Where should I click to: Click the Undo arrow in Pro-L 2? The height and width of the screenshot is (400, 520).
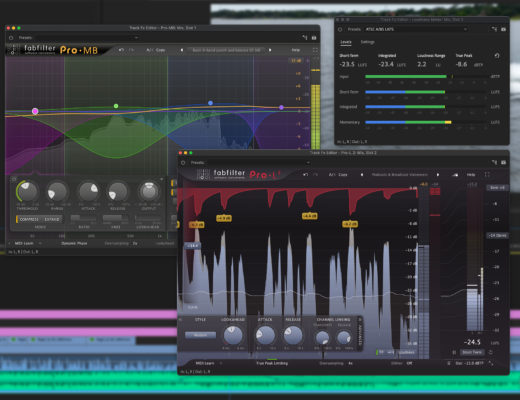[306, 174]
